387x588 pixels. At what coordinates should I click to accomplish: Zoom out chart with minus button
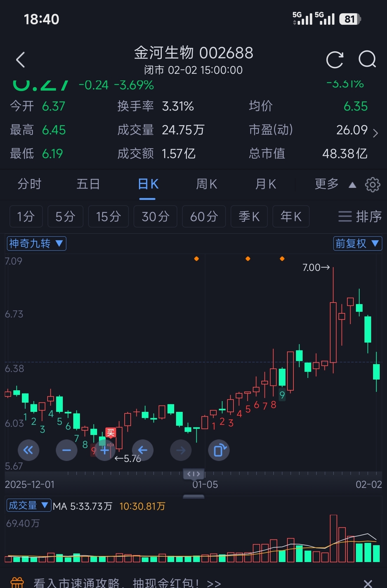click(67, 450)
